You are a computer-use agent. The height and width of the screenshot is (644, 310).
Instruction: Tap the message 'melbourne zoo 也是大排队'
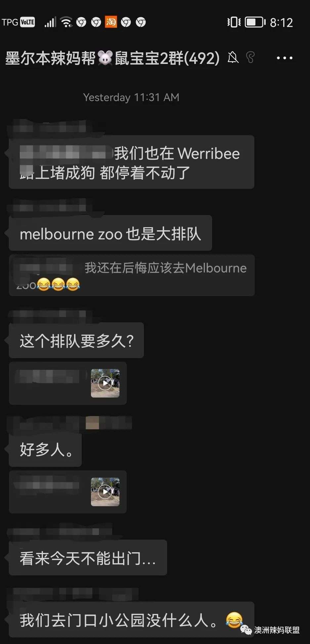click(x=110, y=233)
